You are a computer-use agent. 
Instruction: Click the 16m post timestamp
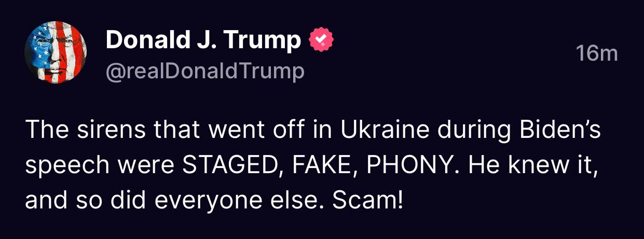597,53
